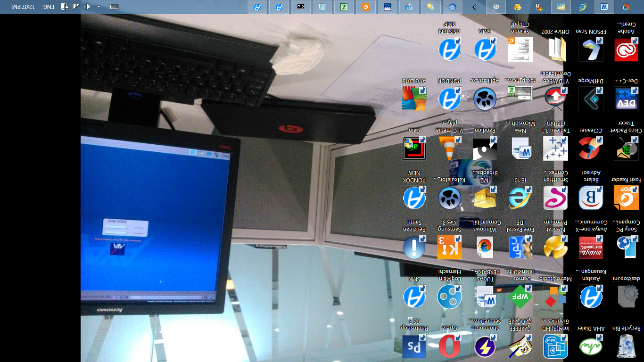644x362 pixels.
Task: Launch the AHA Dialer shortcut
Action: click(x=591, y=346)
